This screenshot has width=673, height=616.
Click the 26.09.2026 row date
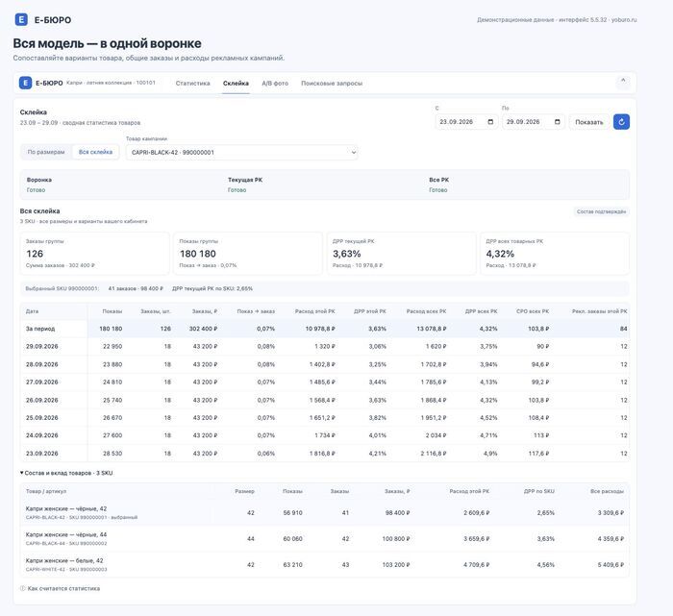click(x=41, y=400)
